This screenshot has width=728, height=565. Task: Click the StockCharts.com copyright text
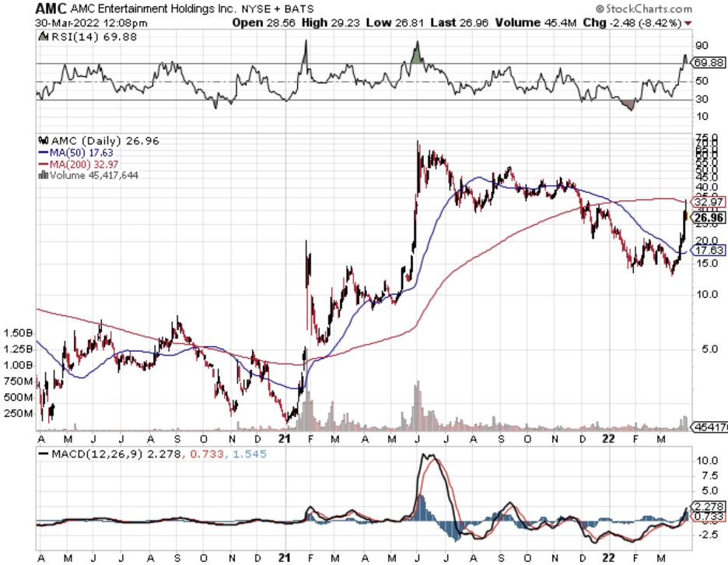(643, 9)
